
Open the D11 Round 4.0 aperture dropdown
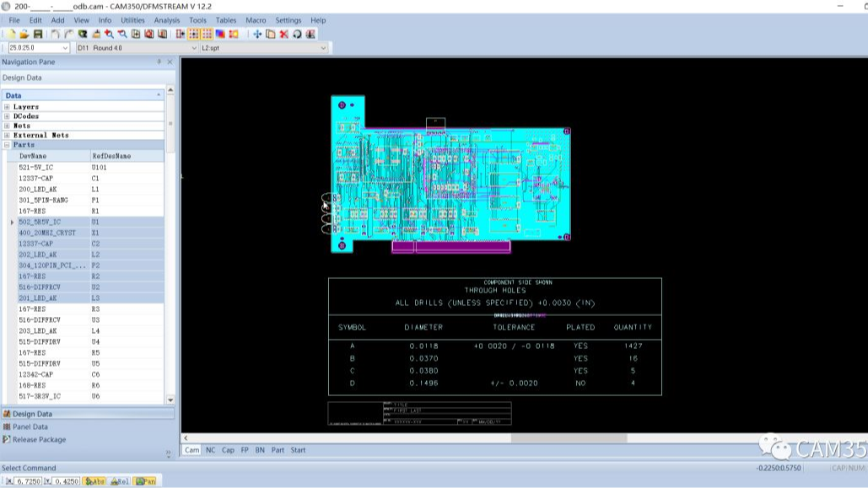194,48
